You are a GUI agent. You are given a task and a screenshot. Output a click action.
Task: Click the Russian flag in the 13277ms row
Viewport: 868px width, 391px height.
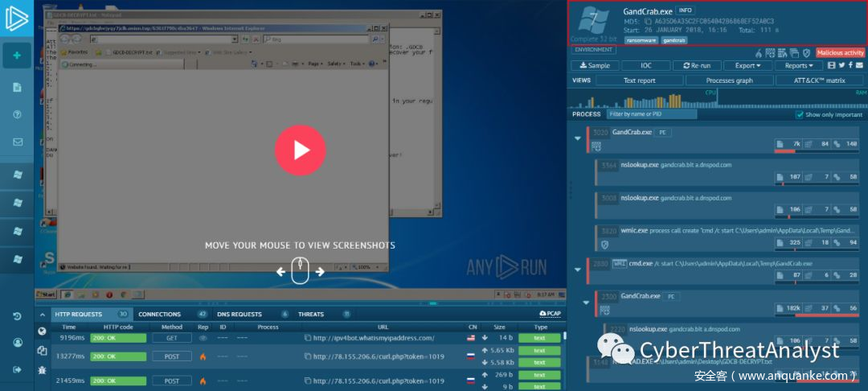[x=471, y=356]
